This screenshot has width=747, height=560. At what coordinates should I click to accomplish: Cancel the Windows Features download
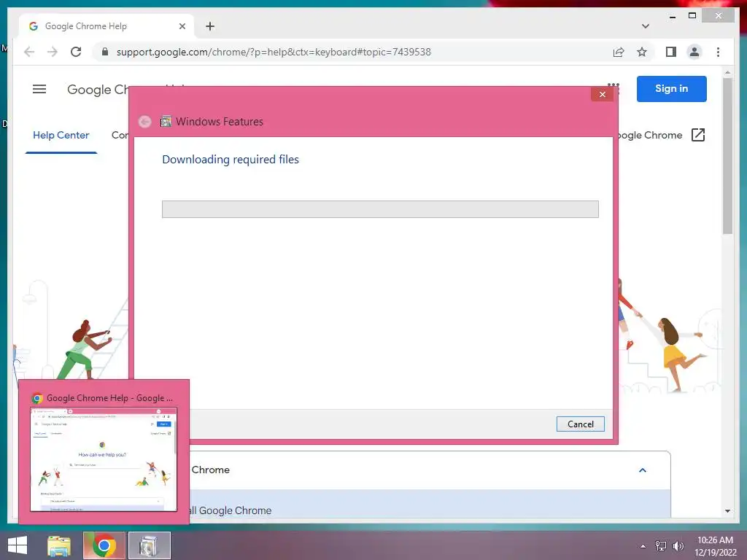pyautogui.click(x=580, y=424)
